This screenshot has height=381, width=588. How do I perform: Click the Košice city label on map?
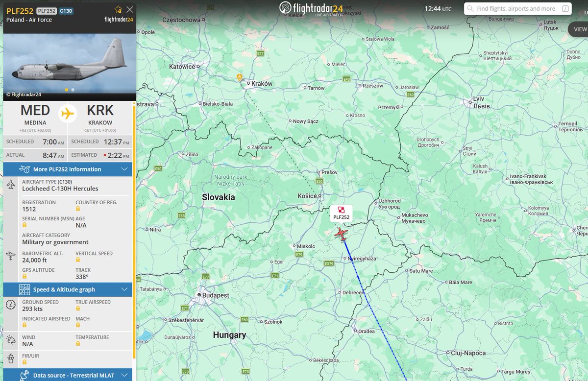click(308, 196)
